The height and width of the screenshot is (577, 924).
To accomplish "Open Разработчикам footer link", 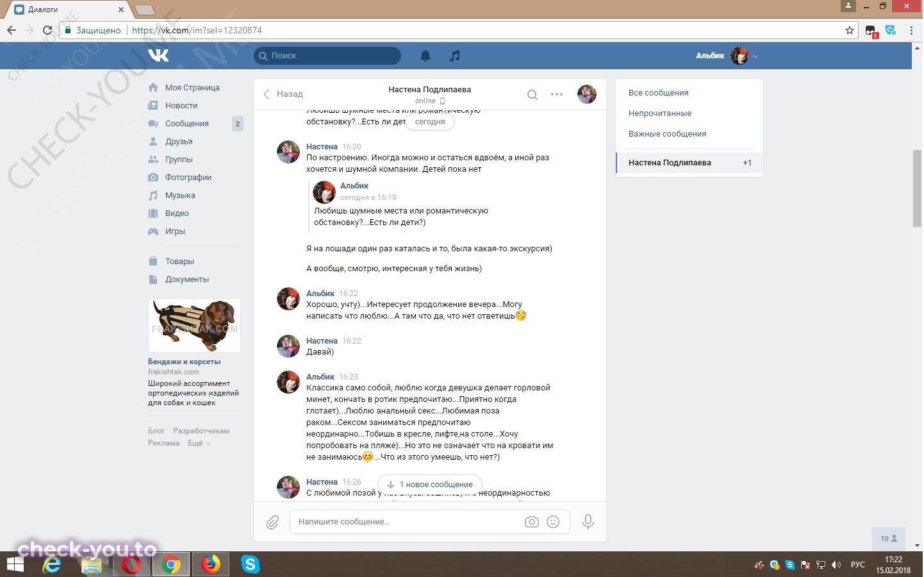I will pos(201,431).
